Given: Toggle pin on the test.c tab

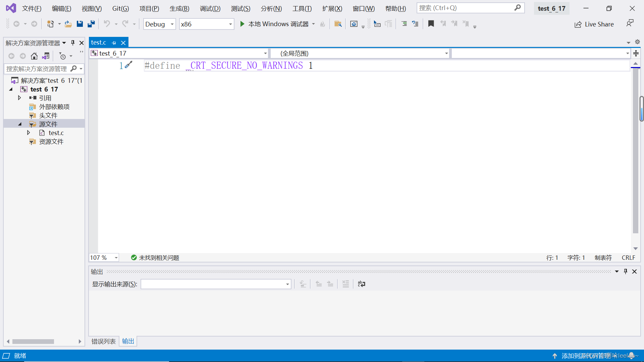Looking at the screenshot, I should (114, 43).
